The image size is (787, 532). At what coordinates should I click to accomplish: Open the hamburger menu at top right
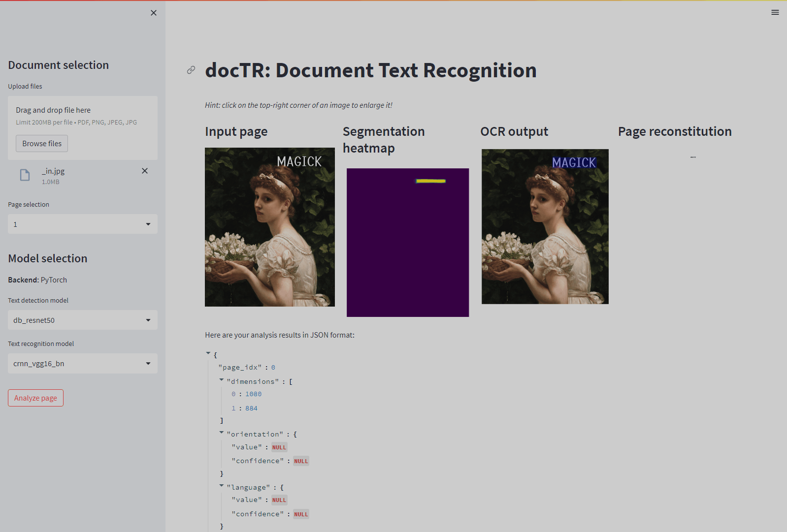point(775,12)
